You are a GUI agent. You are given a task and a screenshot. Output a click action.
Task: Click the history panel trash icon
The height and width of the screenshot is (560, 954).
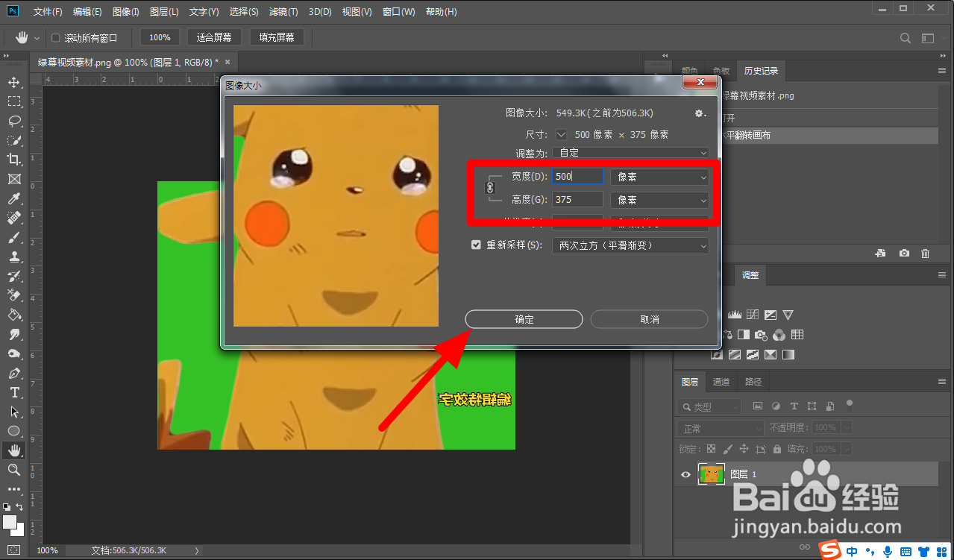pyautogui.click(x=926, y=254)
